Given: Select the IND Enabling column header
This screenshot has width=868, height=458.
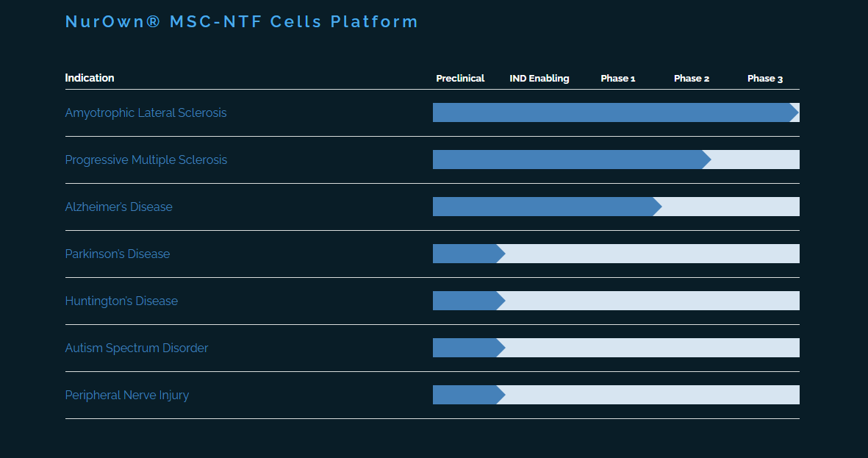Looking at the screenshot, I should (x=539, y=79).
